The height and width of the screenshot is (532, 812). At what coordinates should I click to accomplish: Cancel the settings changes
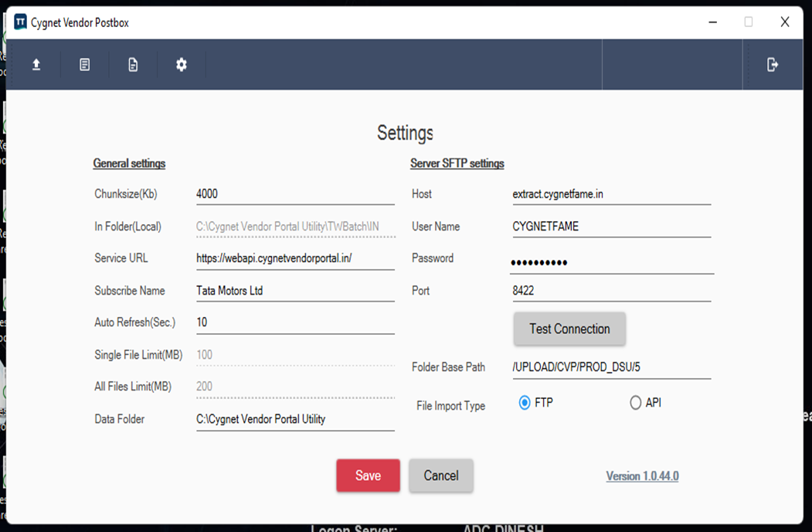point(441,476)
